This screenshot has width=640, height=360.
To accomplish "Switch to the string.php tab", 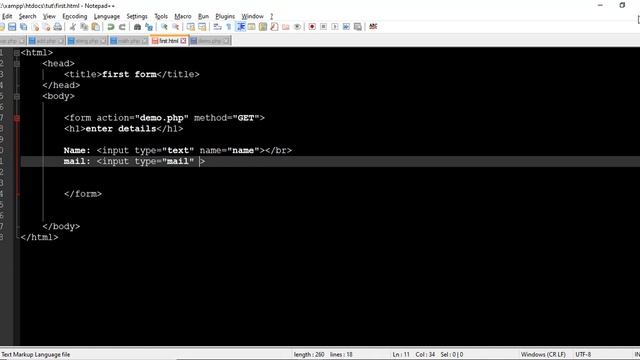I will 87,41.
